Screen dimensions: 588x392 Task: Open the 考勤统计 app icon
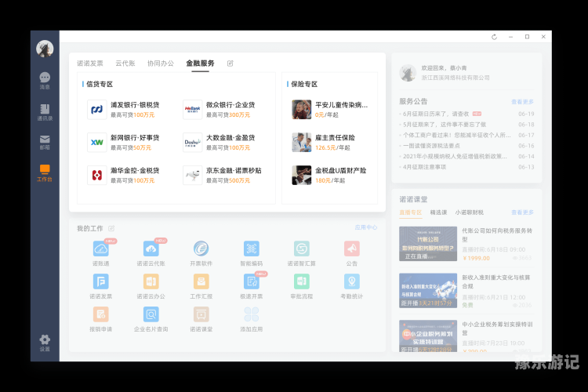pos(352,281)
